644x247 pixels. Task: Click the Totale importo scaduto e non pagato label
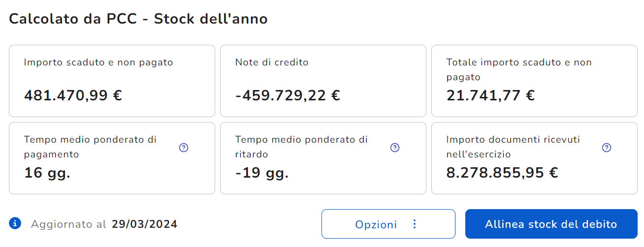519,70
